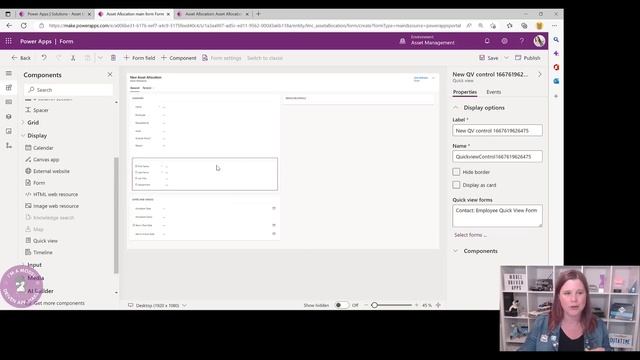Click the Label input field
Viewport: 640px width, 360px height.
(497, 131)
